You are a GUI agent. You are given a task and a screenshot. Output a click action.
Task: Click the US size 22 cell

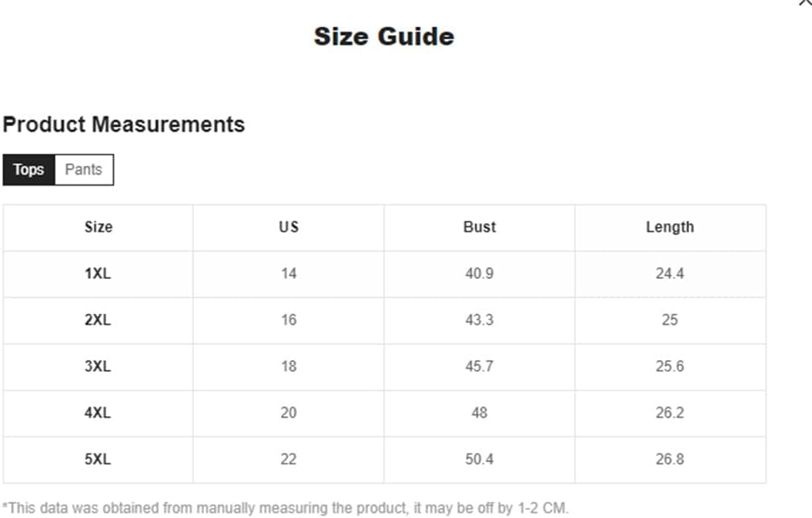tap(289, 460)
